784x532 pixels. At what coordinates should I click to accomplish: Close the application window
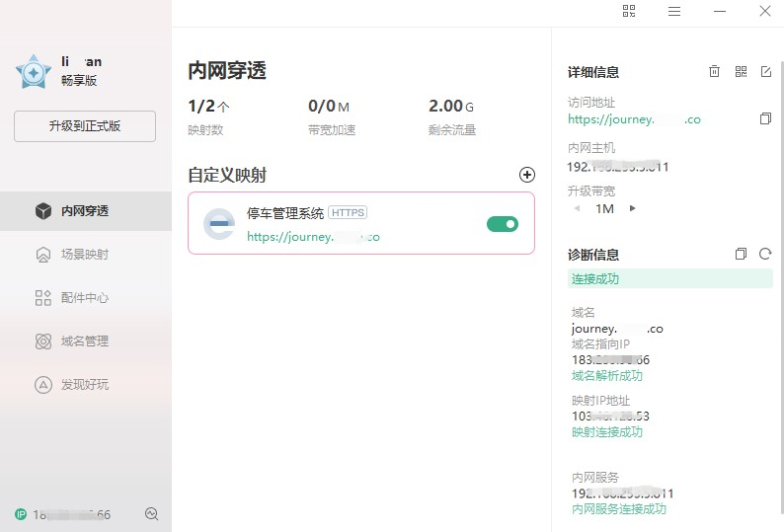(x=765, y=11)
